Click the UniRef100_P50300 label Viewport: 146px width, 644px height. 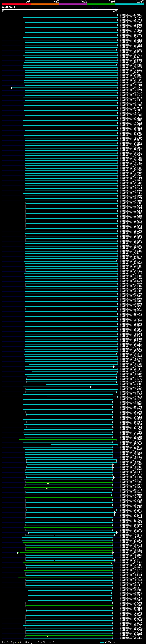coord(131,176)
